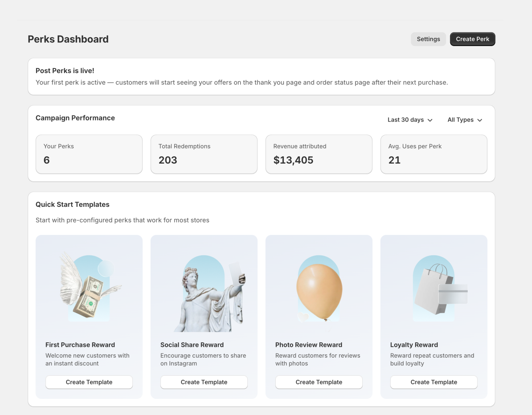Click the 203 redemptions value

point(168,160)
